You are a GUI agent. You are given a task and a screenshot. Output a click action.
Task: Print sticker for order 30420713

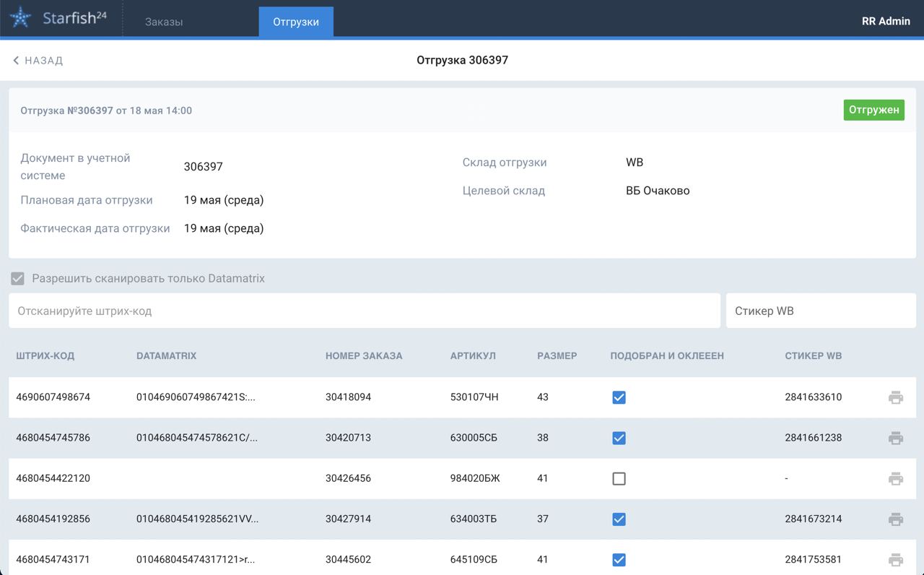coord(895,438)
